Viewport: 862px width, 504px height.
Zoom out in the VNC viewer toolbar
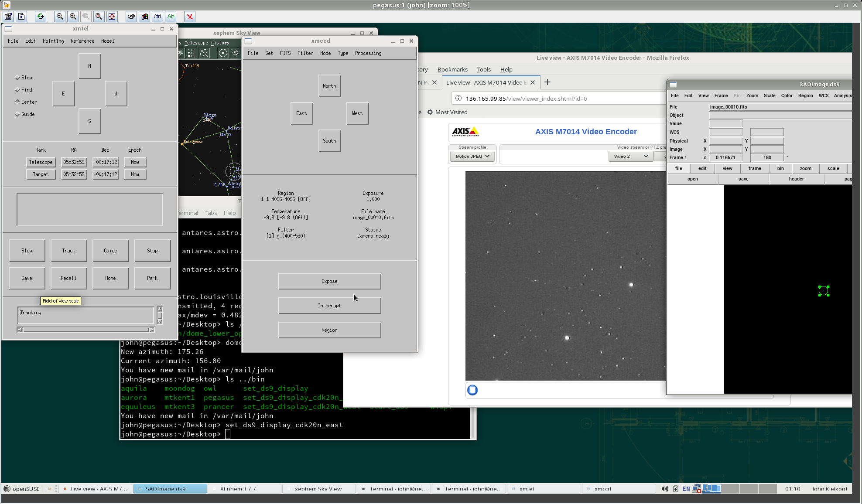point(60,17)
